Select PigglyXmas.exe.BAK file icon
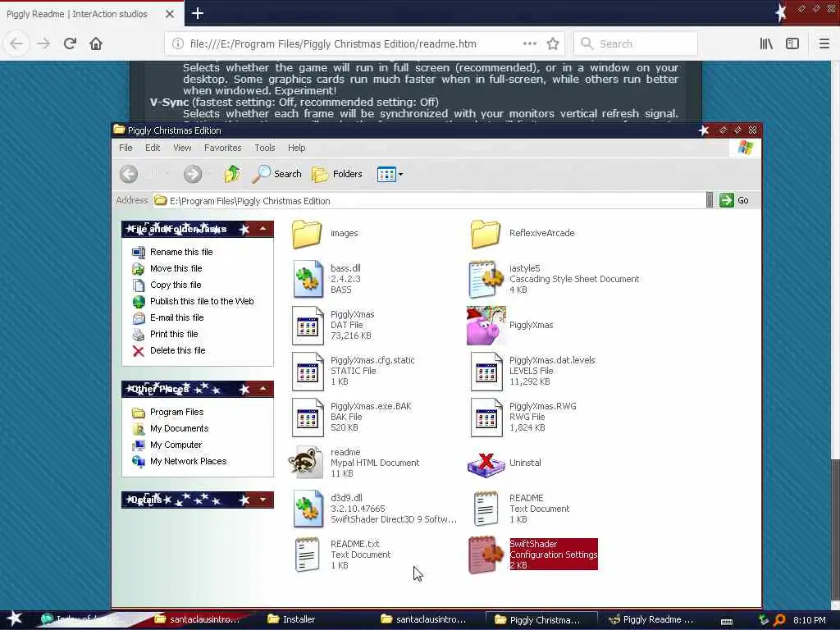The height and width of the screenshot is (630, 840). pos(308,418)
